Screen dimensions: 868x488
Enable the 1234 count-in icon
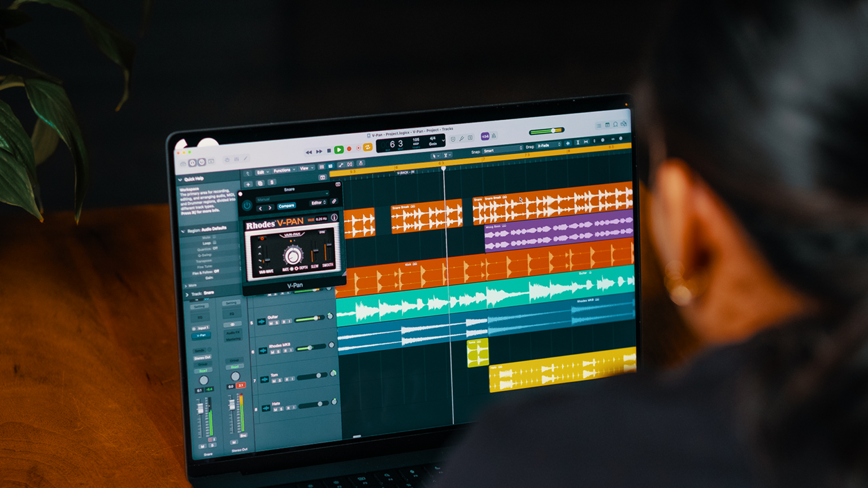pos(485,136)
